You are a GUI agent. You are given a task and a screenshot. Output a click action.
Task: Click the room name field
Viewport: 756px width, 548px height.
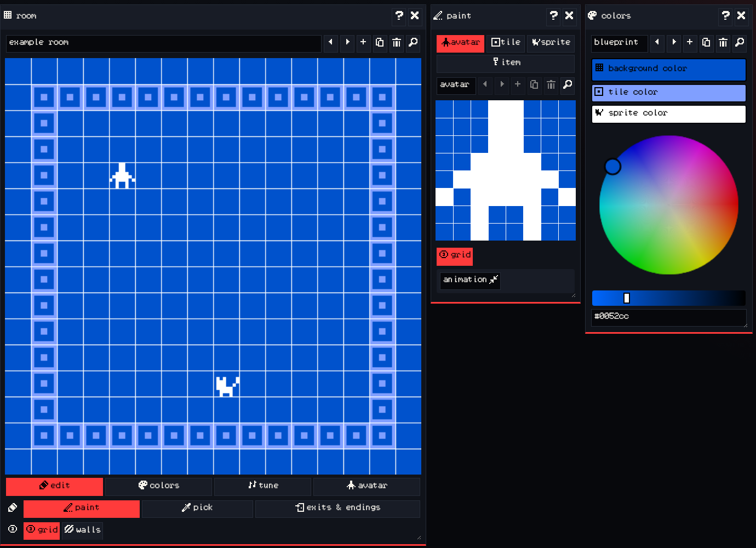tap(163, 43)
